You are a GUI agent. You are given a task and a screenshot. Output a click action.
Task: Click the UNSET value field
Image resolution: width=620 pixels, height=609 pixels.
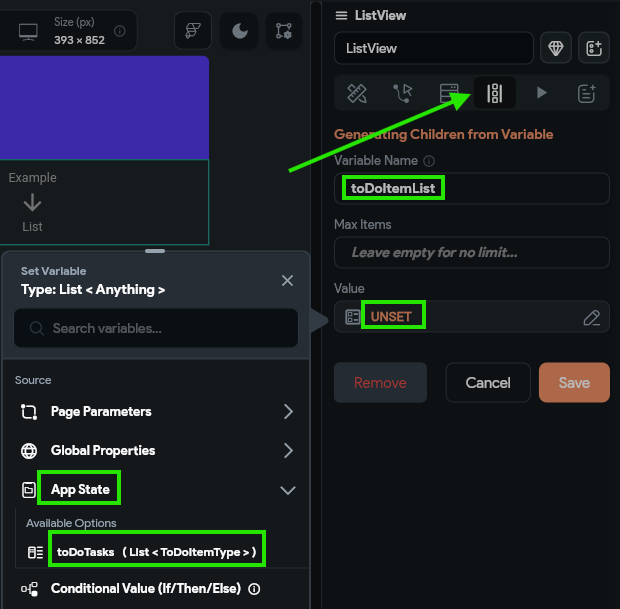coord(472,317)
